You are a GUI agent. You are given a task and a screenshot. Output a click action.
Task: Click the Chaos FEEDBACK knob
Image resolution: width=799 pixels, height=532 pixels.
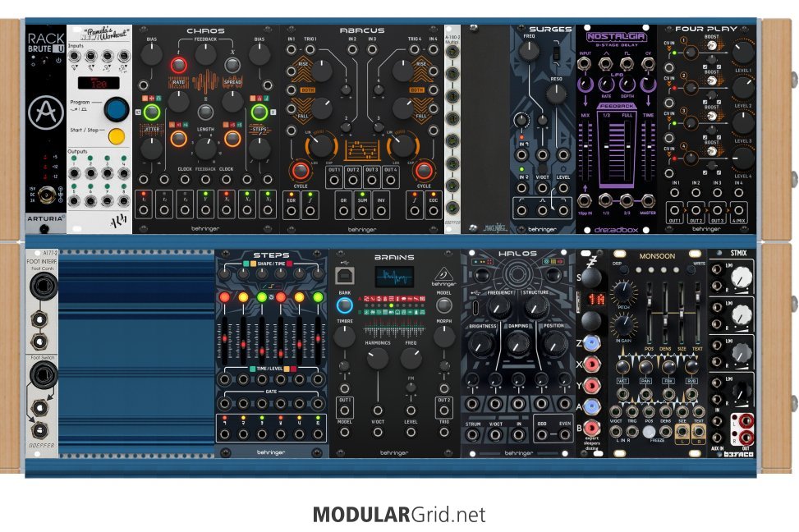point(205,54)
